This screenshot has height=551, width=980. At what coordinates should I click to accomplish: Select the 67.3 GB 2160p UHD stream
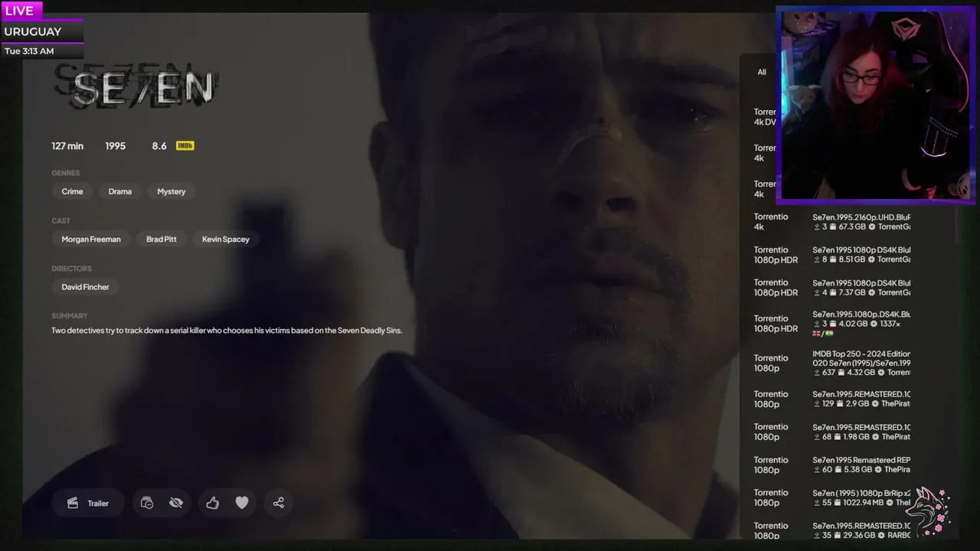[832, 222]
